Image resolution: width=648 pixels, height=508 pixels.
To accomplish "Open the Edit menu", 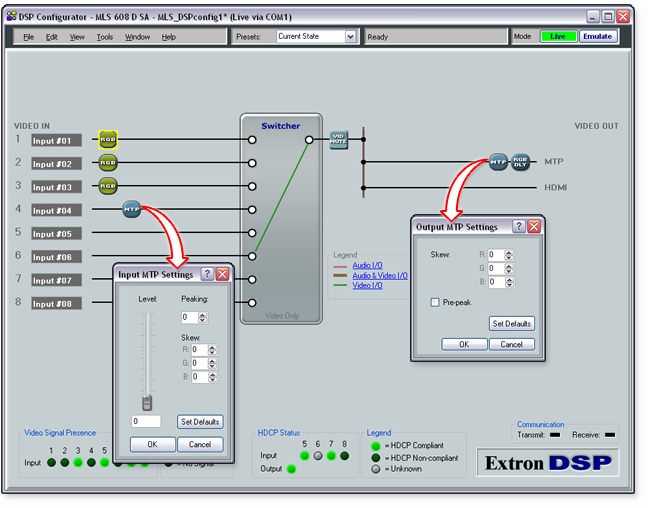I will (x=52, y=37).
